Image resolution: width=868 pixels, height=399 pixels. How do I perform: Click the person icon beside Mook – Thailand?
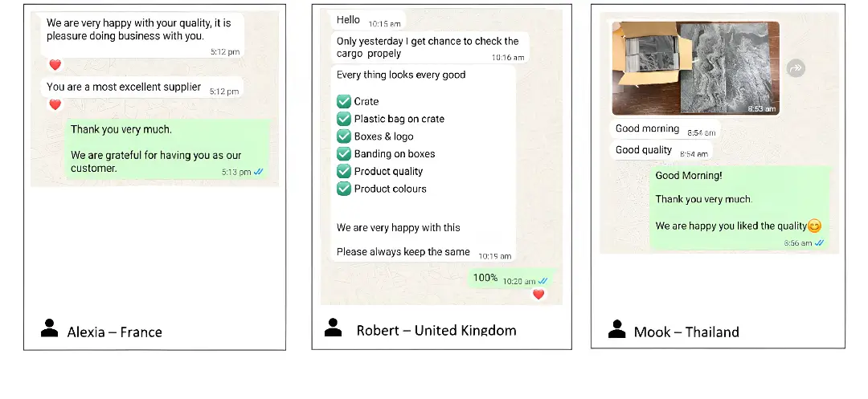616,329
